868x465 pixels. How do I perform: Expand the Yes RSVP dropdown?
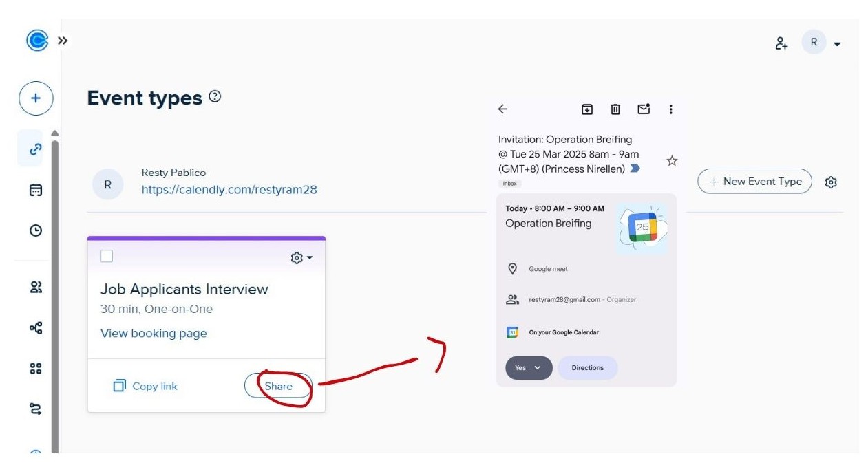point(529,368)
